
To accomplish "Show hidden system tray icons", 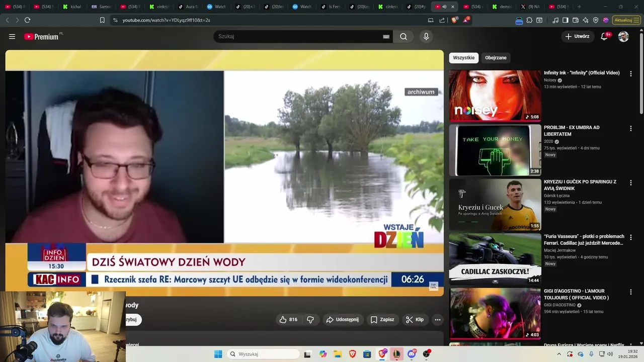I will (559, 354).
